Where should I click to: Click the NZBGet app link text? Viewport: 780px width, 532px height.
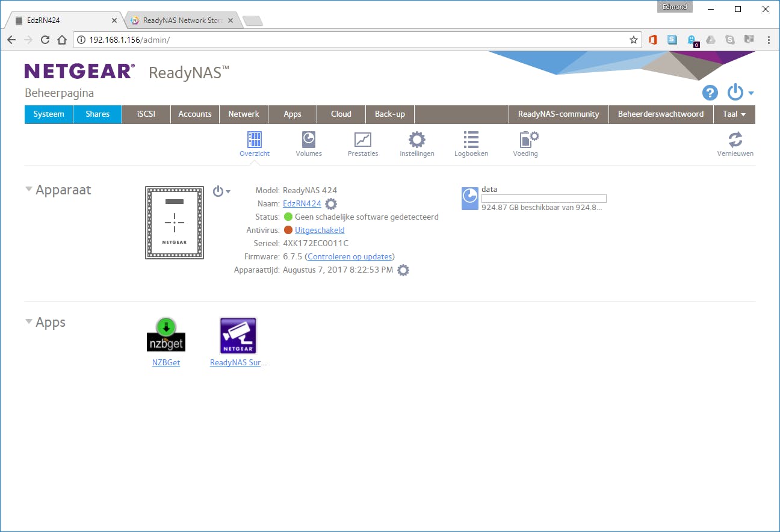(x=166, y=363)
